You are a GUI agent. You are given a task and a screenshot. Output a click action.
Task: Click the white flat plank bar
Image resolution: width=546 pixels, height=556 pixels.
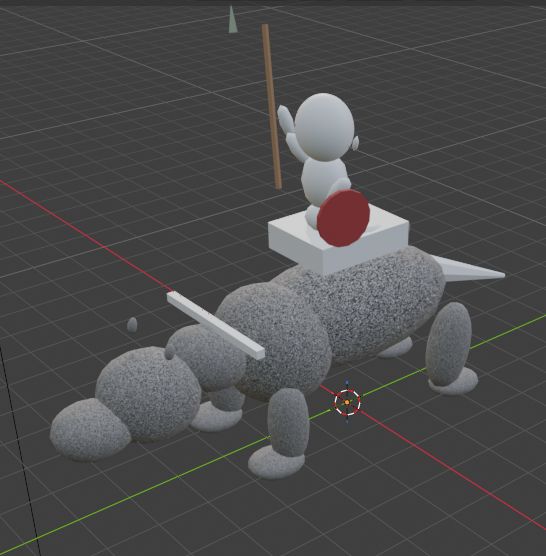tap(216, 325)
